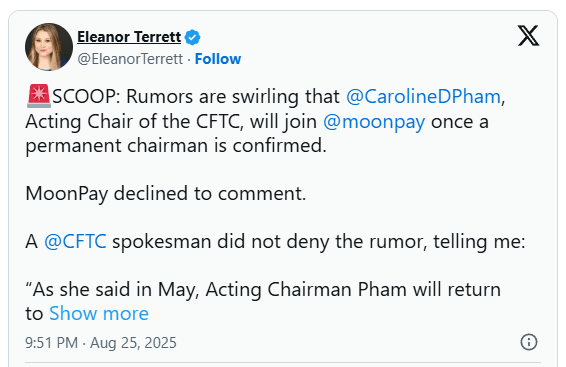The image size is (566, 367).
Task: Click the words 'once a' after @moonpay
Action: (460, 122)
